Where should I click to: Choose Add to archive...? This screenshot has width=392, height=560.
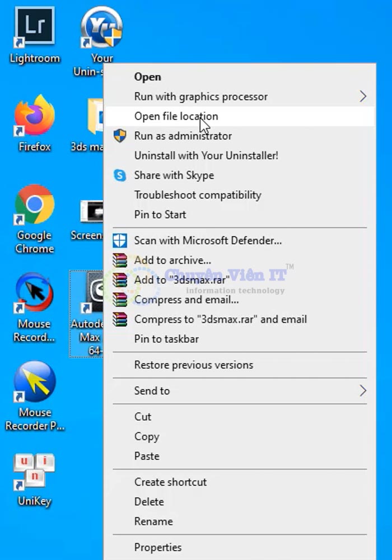[240, 260]
